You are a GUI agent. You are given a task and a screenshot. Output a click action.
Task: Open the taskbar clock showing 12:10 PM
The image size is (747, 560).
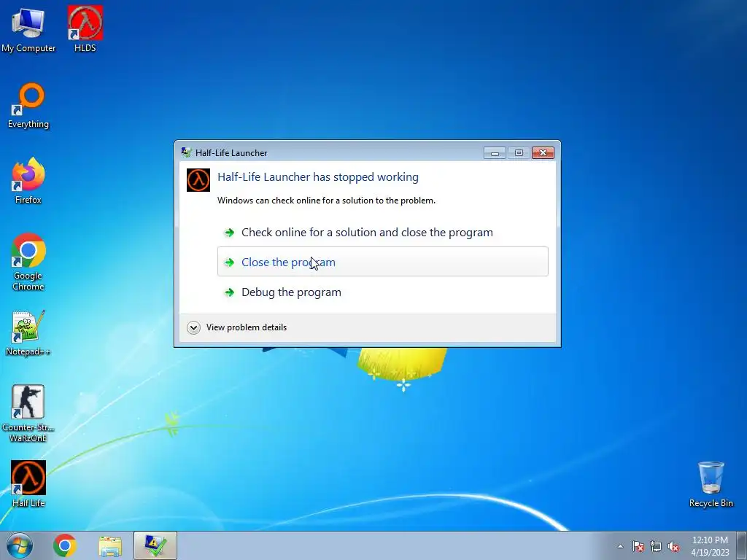[x=710, y=546]
